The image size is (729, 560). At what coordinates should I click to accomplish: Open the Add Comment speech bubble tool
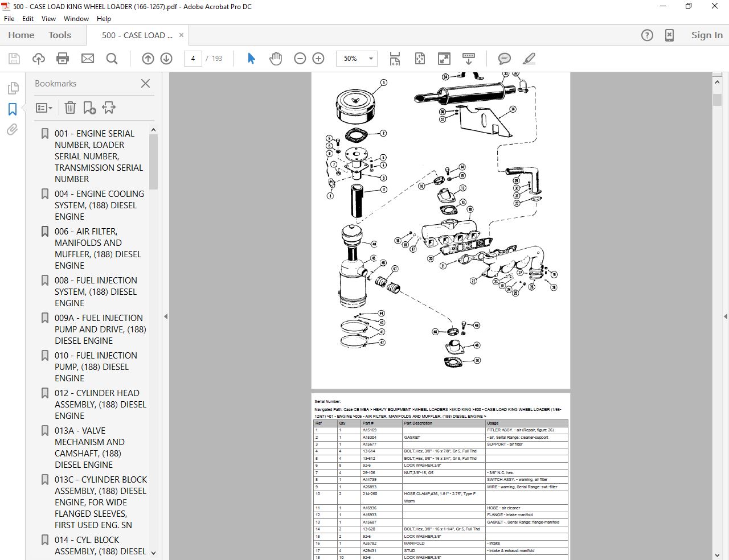click(x=503, y=58)
